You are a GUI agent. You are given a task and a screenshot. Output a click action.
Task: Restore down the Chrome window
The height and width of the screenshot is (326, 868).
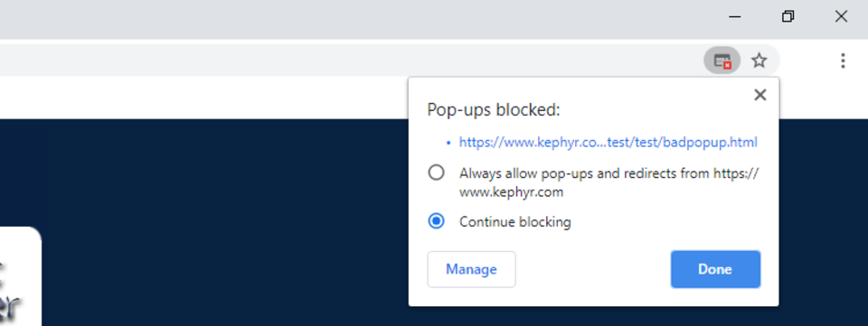(x=788, y=17)
